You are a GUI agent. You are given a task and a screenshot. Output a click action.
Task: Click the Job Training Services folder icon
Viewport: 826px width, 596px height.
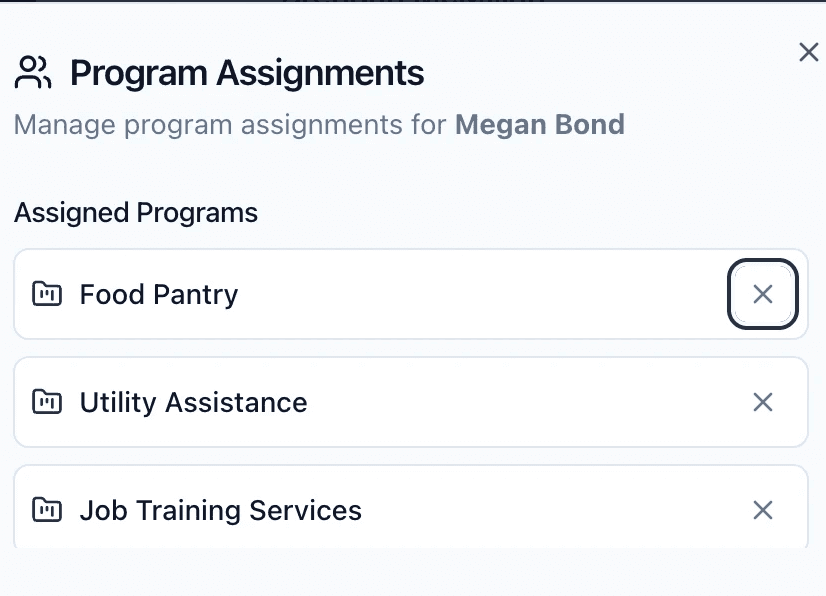click(x=47, y=510)
